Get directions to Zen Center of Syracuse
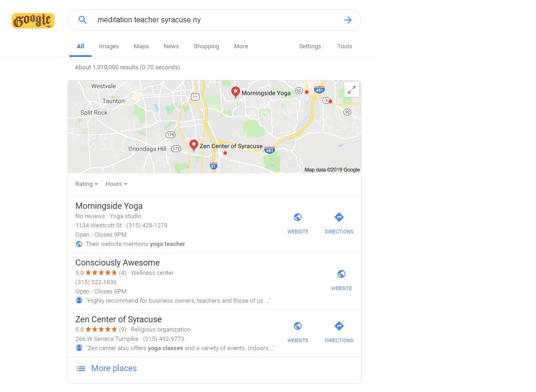 (339, 326)
